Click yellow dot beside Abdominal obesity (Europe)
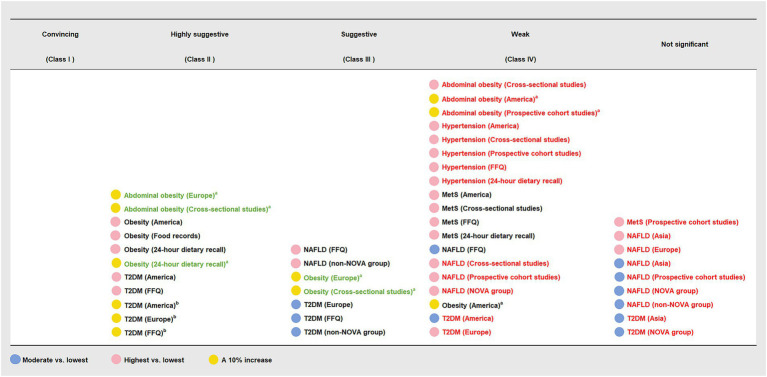The width and height of the screenshot is (767, 377). point(115,195)
